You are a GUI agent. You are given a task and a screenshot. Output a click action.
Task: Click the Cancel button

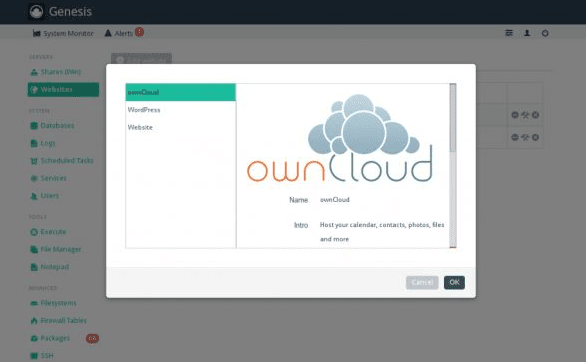422,282
